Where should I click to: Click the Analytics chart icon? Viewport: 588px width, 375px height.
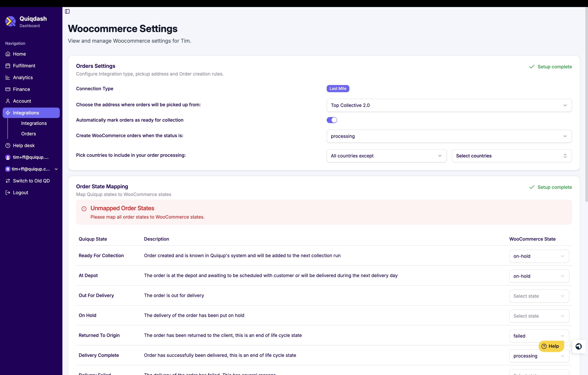point(8,77)
